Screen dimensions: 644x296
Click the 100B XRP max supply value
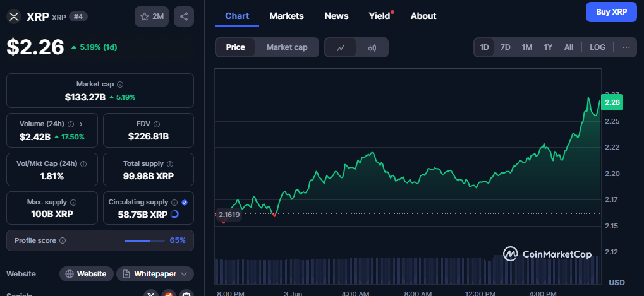(x=52, y=214)
